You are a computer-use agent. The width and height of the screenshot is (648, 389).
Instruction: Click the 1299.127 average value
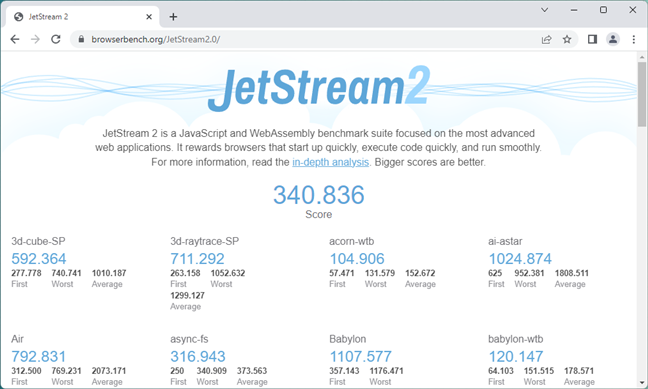187,296
